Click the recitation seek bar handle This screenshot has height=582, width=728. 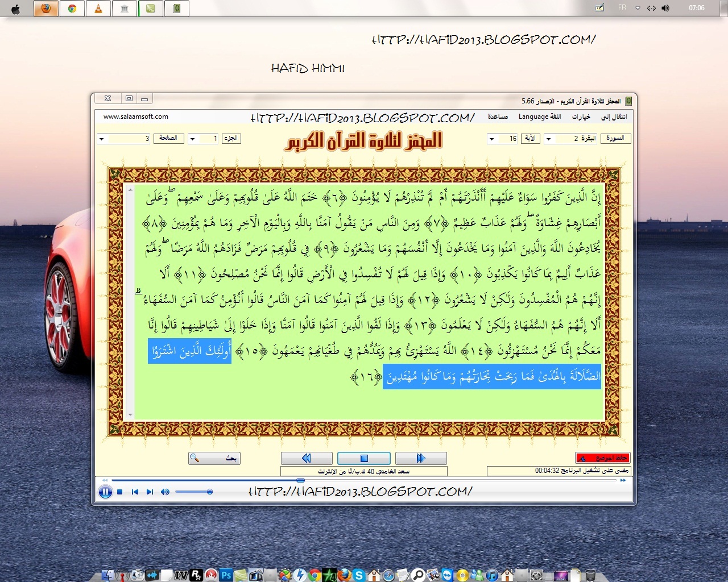(x=300, y=480)
